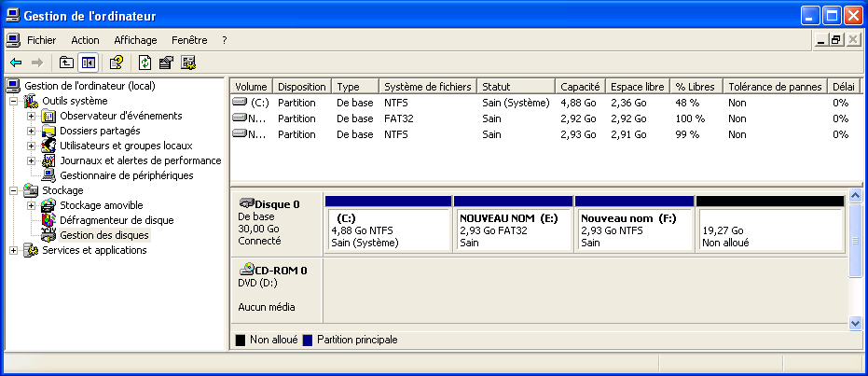Click the Gestionnaire de périphériques icon

pyautogui.click(x=48, y=175)
